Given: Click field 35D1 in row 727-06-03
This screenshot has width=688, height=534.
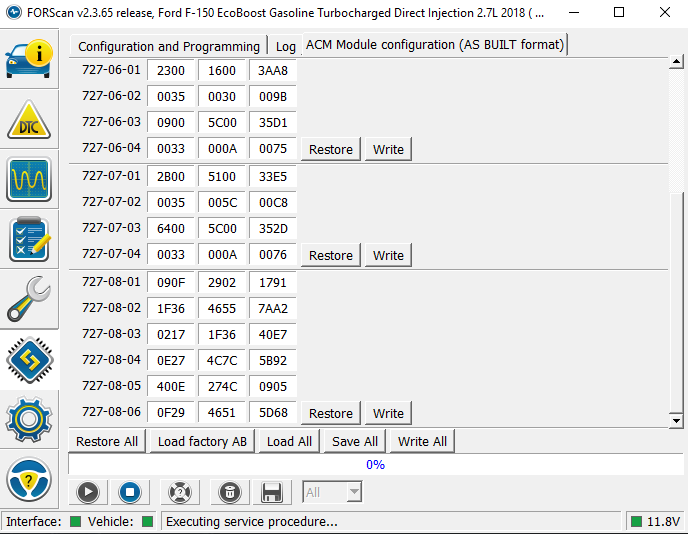Looking at the screenshot, I should pyautogui.click(x=272, y=122).
